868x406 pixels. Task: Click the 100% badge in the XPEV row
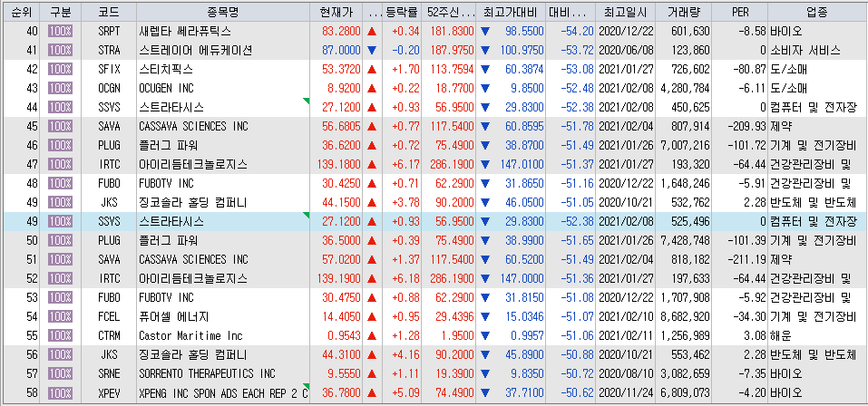pos(60,392)
